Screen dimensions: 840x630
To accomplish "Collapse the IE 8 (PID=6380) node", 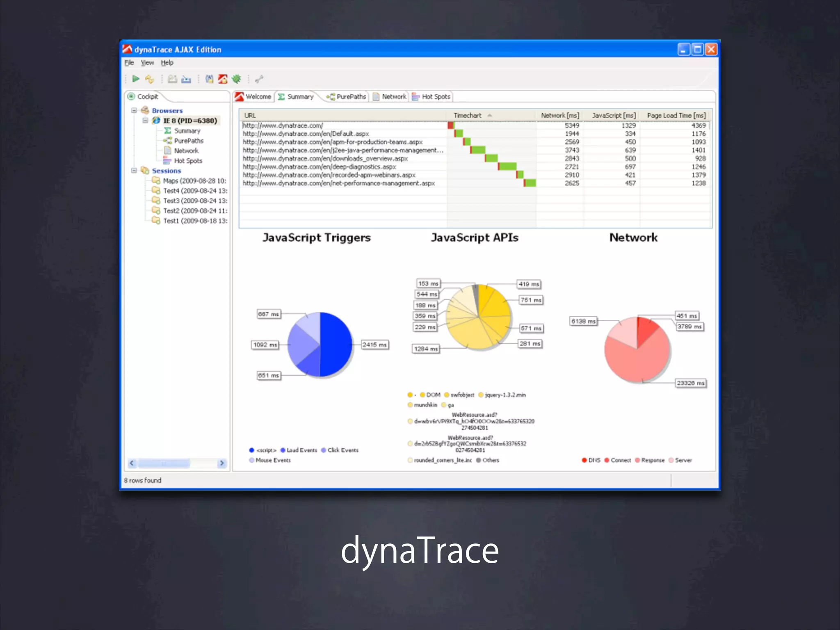I will pos(145,120).
